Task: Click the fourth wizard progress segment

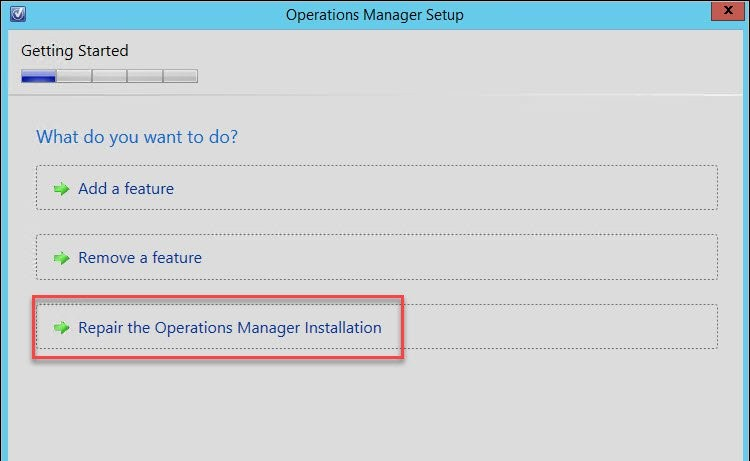Action: tap(144, 76)
